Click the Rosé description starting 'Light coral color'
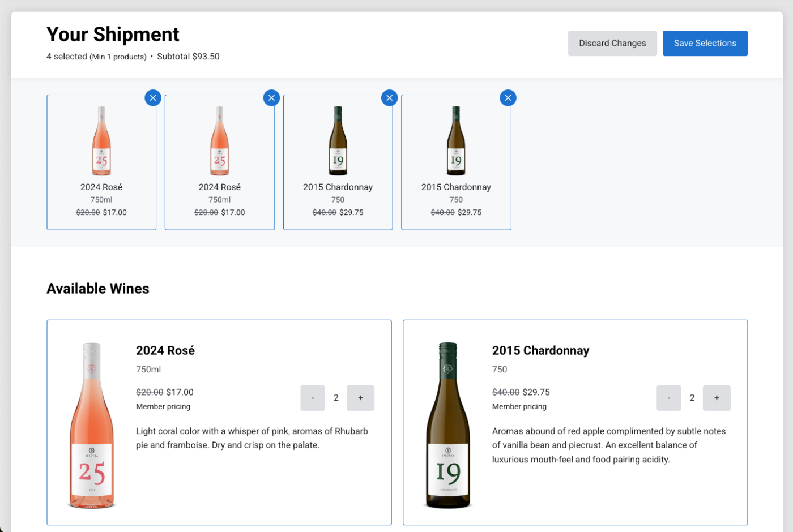 (252, 438)
